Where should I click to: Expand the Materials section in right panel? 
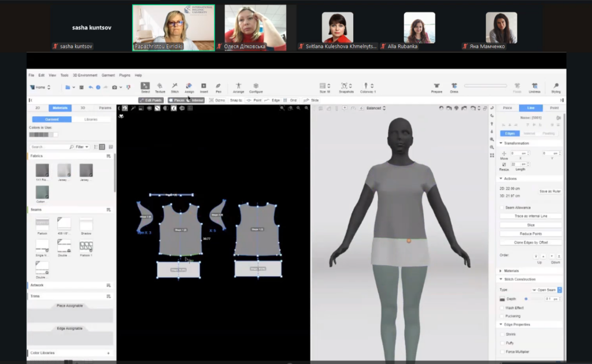click(511, 270)
